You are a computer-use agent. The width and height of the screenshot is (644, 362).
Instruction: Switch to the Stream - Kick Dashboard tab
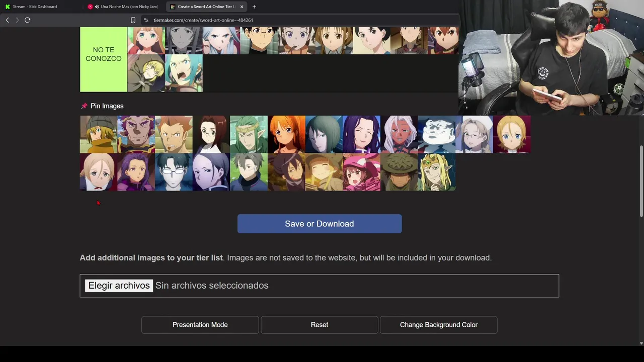[34, 7]
